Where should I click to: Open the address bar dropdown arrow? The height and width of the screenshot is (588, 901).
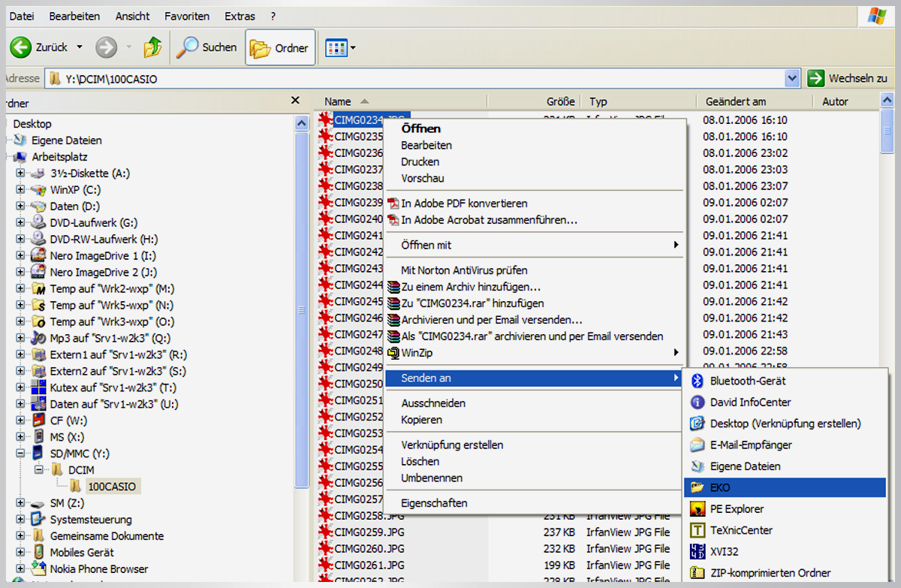[x=792, y=78]
